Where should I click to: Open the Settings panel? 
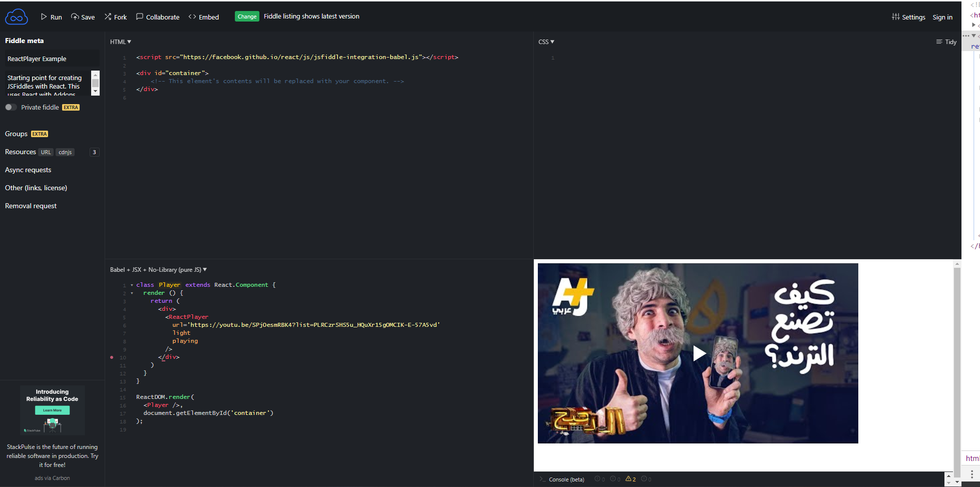908,17
